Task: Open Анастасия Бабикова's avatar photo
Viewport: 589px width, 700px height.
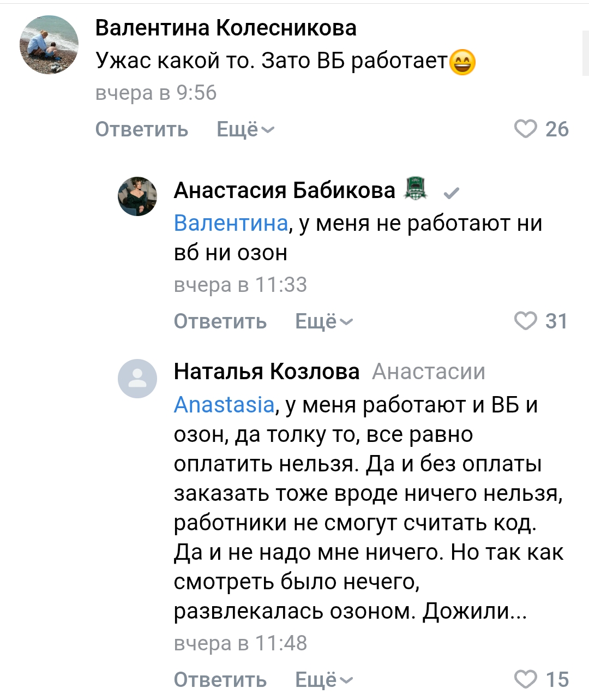Action: pos(137,196)
